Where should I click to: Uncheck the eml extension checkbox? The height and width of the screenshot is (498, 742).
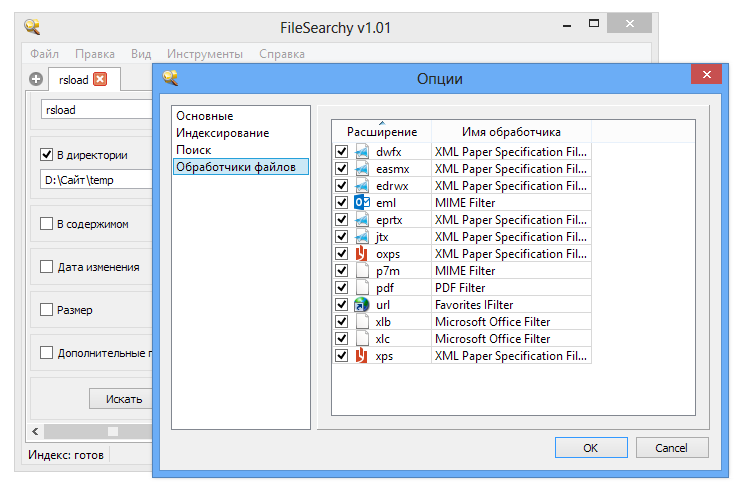point(341,203)
